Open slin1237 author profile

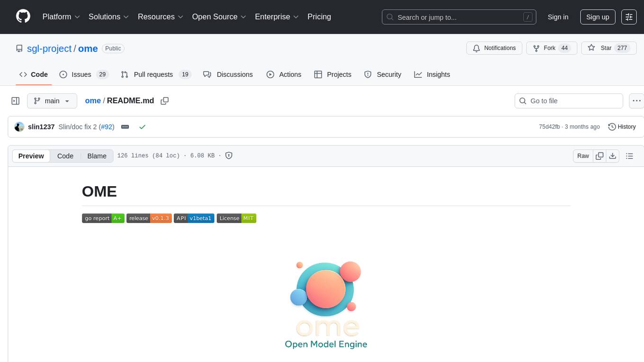tap(41, 127)
